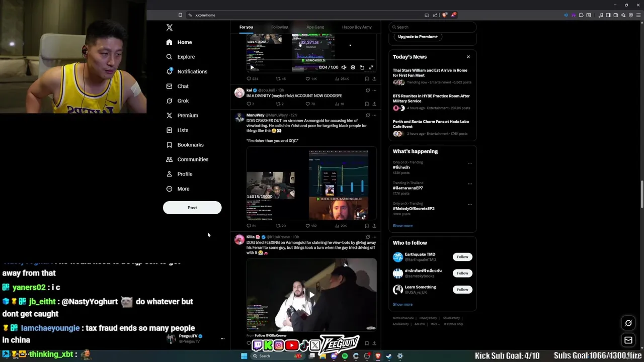Open Grok explain icon on kai's post
Screen dimensions: 644x362
click(x=367, y=90)
